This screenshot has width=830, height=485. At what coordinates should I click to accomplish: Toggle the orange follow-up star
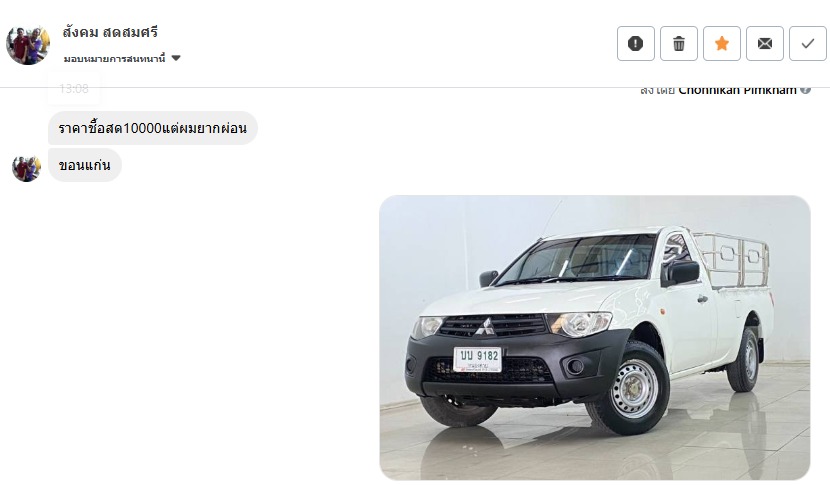click(x=721, y=43)
